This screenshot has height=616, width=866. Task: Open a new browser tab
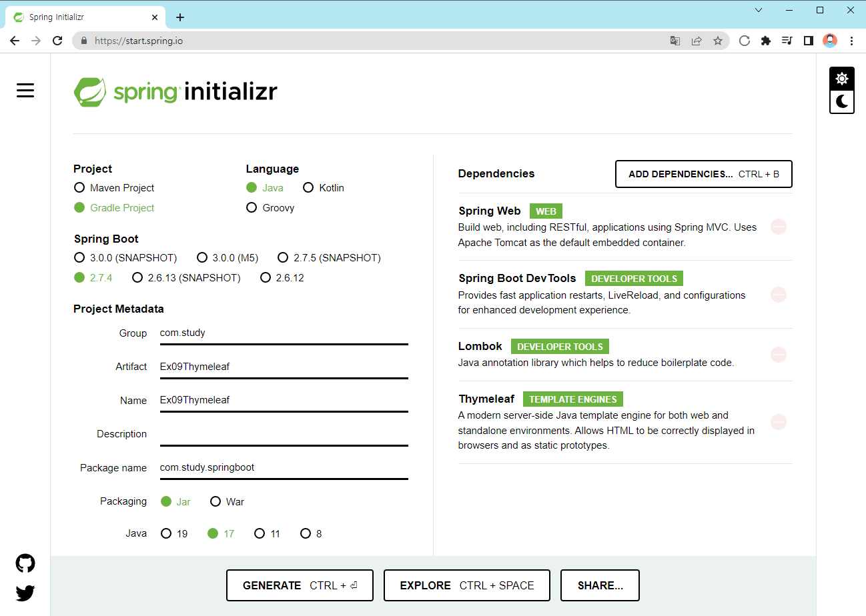tap(179, 17)
